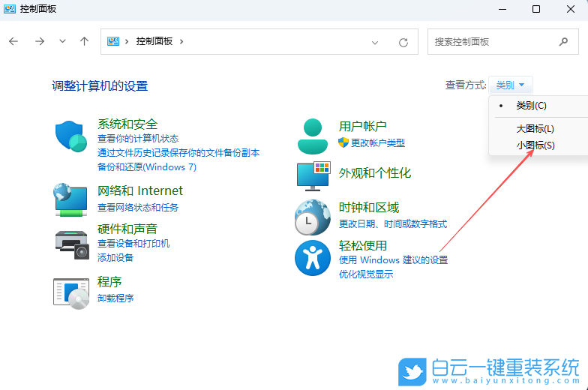Open Ease of Access blue icon
The width and height of the screenshot is (588, 390).
pyautogui.click(x=312, y=258)
